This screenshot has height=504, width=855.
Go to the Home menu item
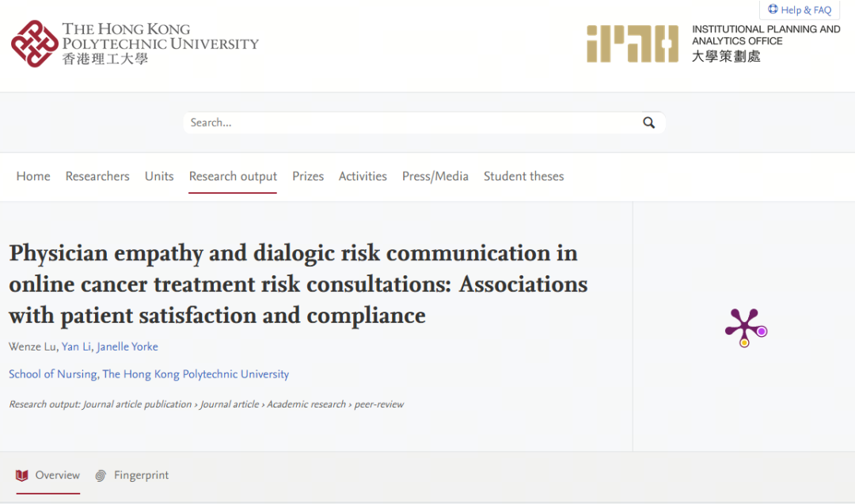(33, 176)
